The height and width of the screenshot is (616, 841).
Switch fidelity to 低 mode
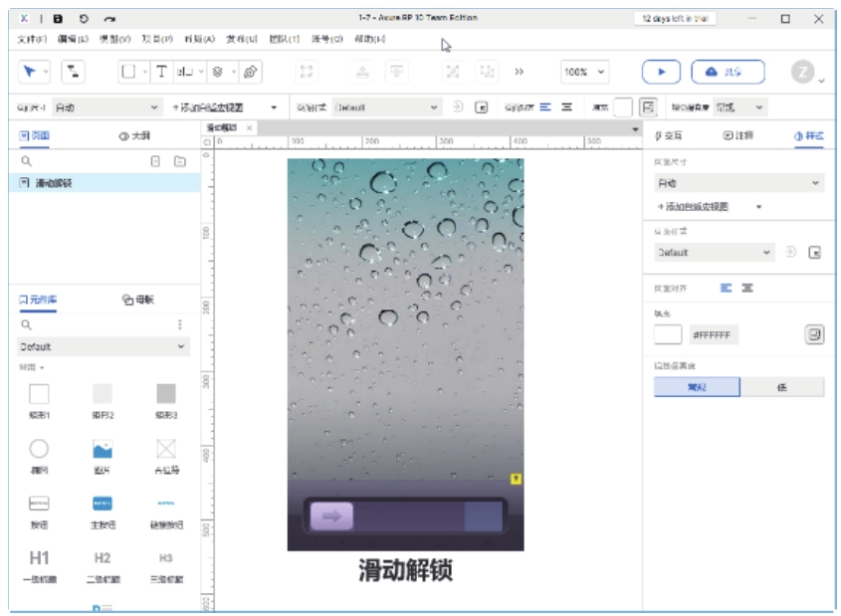[781, 387]
